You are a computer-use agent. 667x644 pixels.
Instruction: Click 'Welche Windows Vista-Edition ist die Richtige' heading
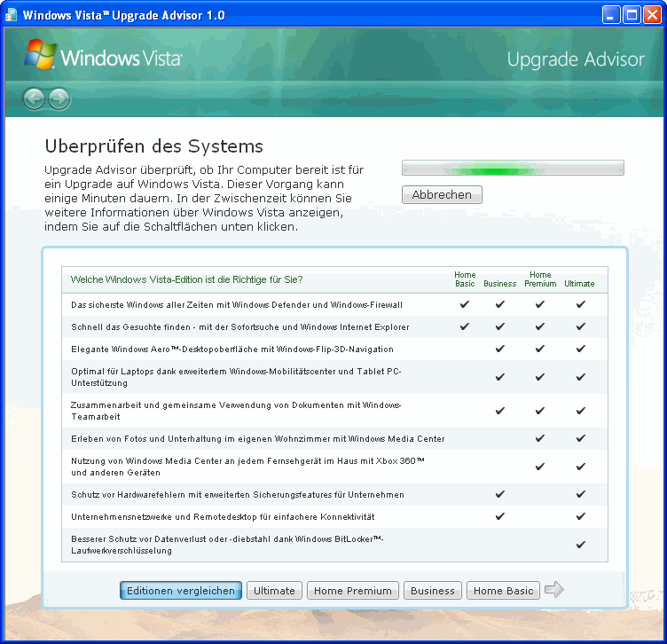187,279
